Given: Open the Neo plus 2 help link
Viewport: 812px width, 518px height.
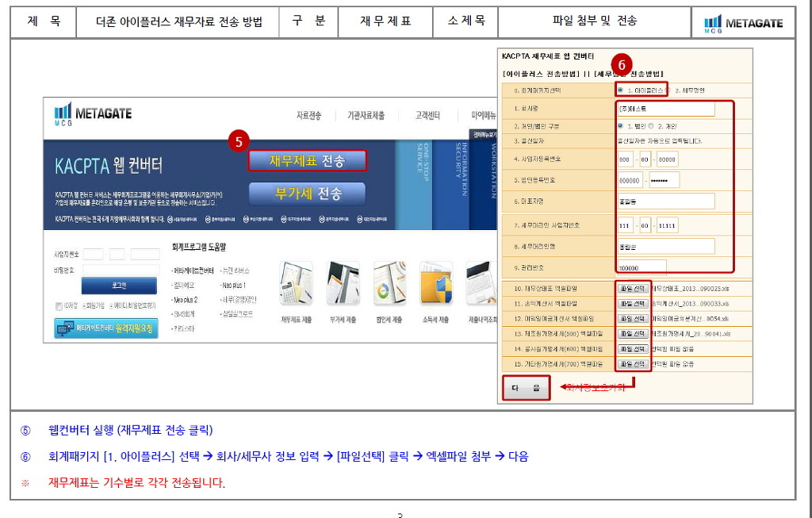Looking at the screenshot, I should [185, 299].
